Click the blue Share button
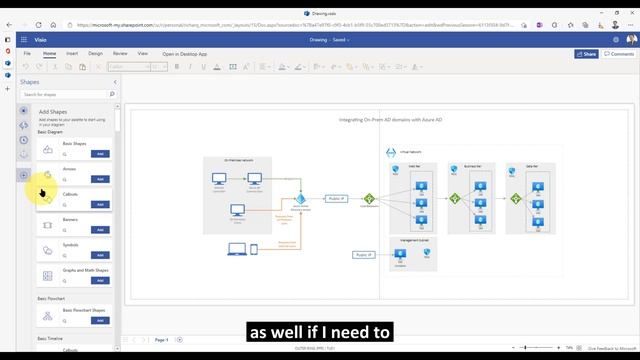The image size is (640, 360). click(586, 54)
